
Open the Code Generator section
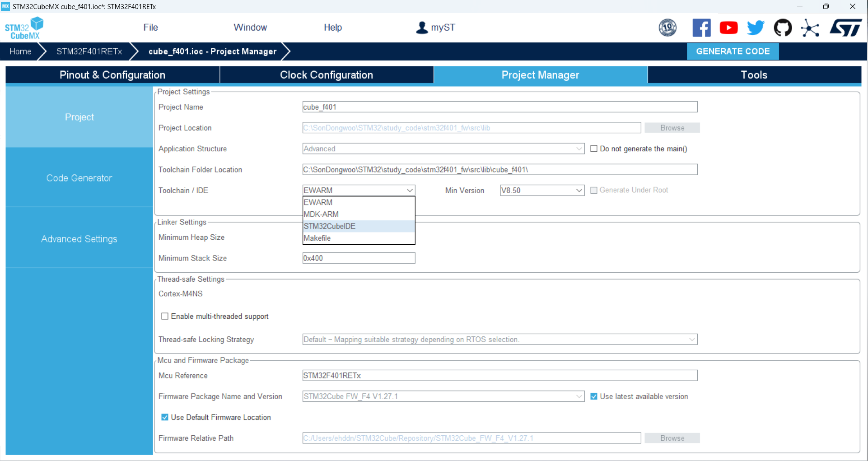click(x=79, y=178)
